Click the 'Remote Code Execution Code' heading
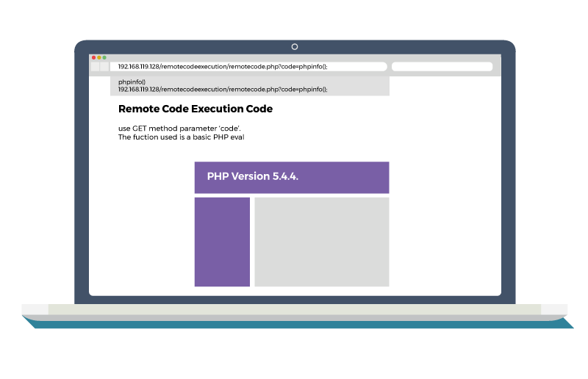 pyautogui.click(x=196, y=109)
